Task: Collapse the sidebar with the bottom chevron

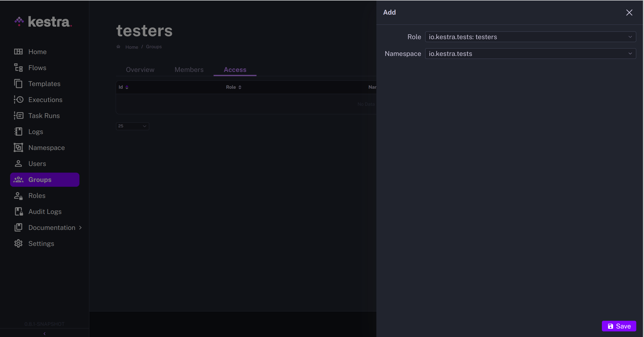Action: pos(45,334)
